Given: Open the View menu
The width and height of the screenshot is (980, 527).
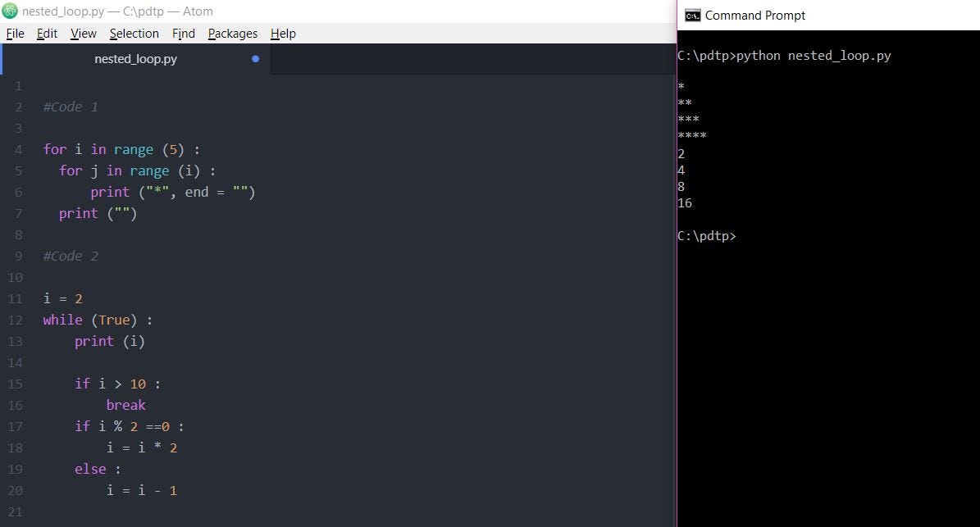Looking at the screenshot, I should point(83,34).
